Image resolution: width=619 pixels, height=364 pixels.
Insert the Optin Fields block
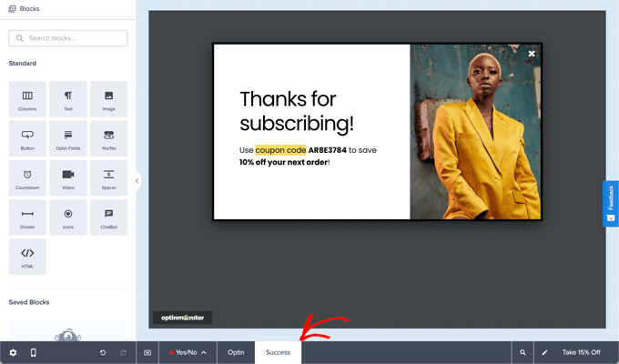68,138
